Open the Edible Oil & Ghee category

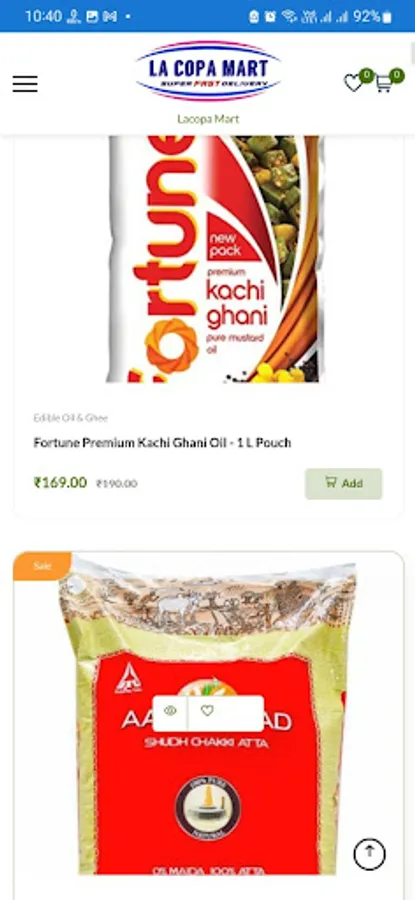point(71,418)
